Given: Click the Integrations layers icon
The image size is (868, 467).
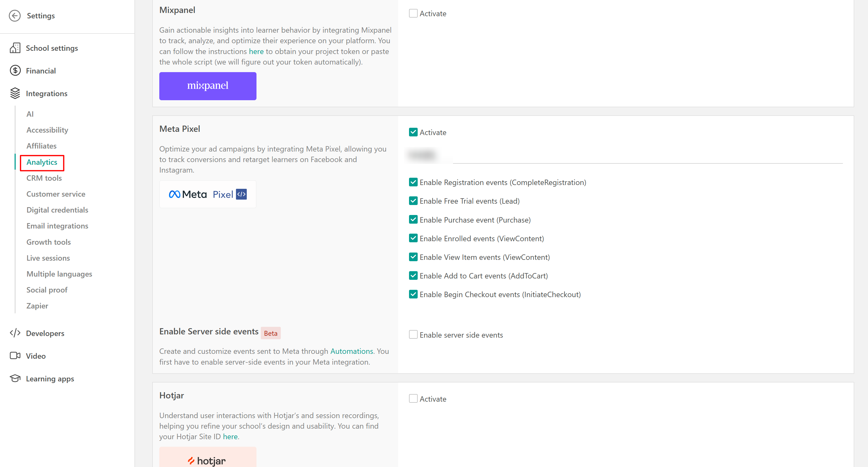Looking at the screenshot, I should click(15, 93).
